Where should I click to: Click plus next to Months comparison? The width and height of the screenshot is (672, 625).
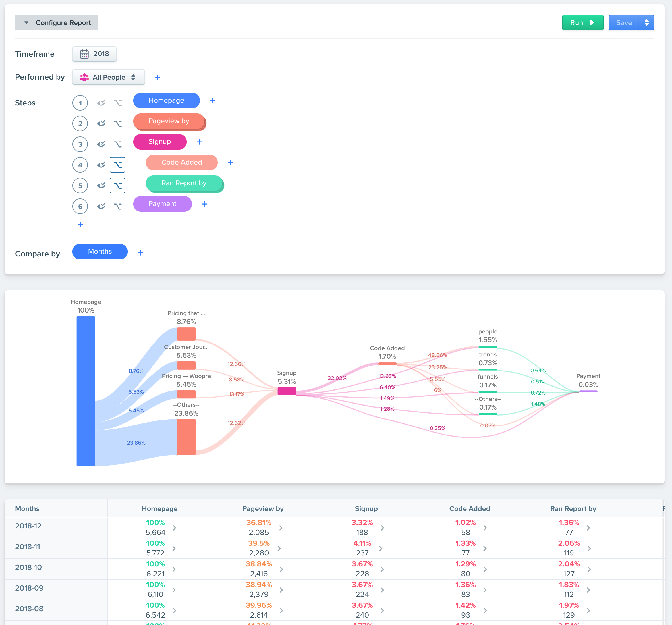tap(140, 253)
